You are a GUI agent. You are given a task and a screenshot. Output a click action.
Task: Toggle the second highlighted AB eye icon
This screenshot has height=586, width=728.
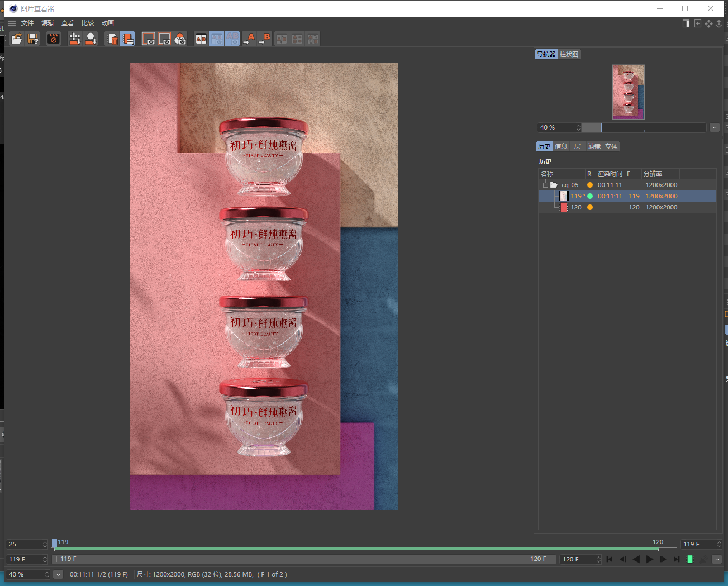click(232, 39)
